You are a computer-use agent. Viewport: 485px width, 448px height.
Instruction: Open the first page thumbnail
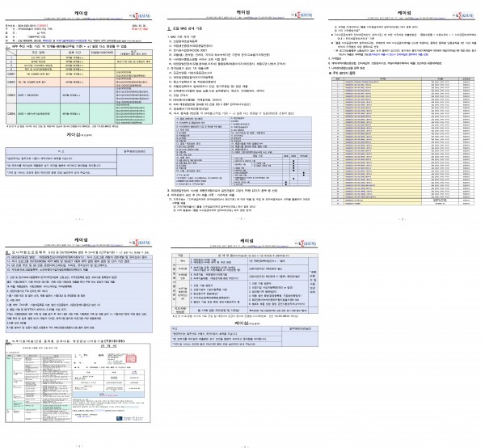pyautogui.click(x=81, y=113)
